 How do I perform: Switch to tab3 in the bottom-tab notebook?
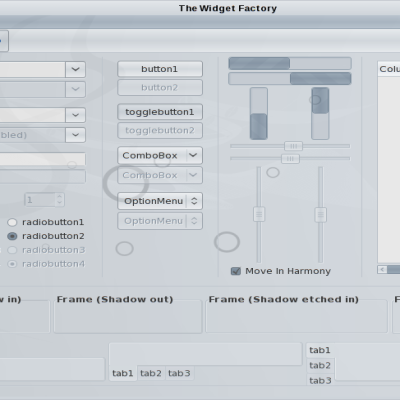pyautogui.click(x=179, y=373)
